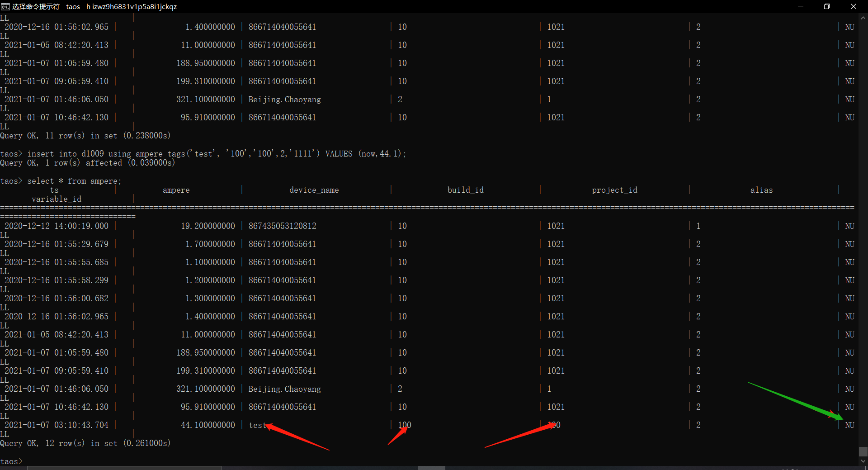The image size is (868, 470).
Task: Click lower ampere value 1.300000000
Action: pyautogui.click(x=210, y=299)
